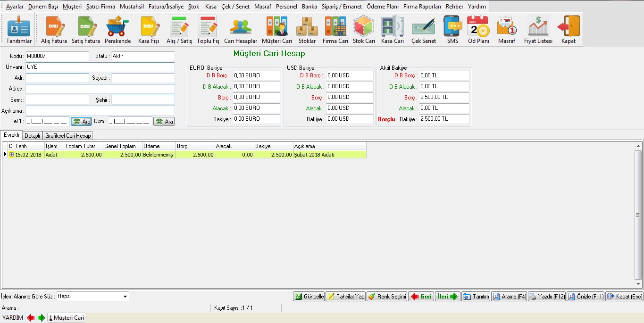Screen dimensions: 644x323
Task: Switch to the Grafiksel Cari Hesap tab
Action: tap(68, 136)
